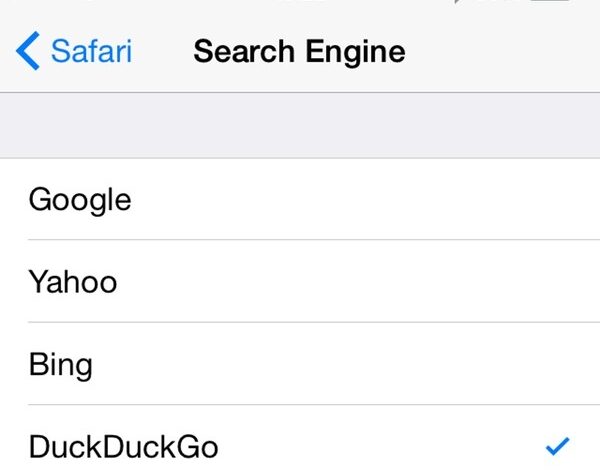Click the Search Engine page title
600x470 pixels.
click(x=299, y=51)
